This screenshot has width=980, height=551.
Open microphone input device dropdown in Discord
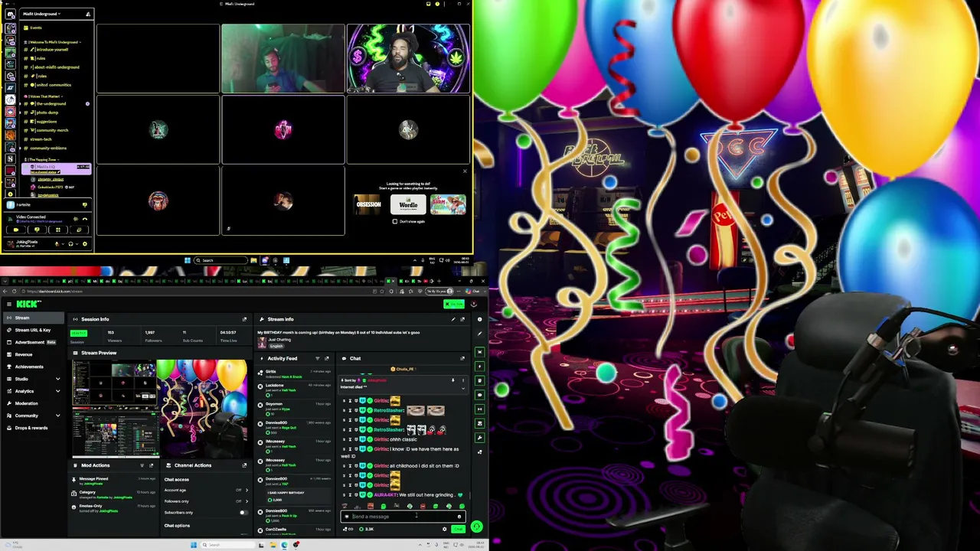pyautogui.click(x=63, y=244)
